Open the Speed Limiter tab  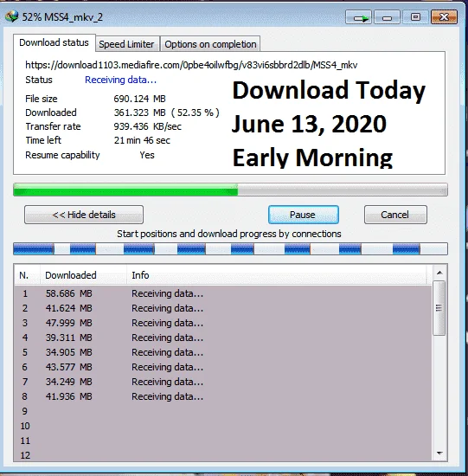pyautogui.click(x=127, y=44)
